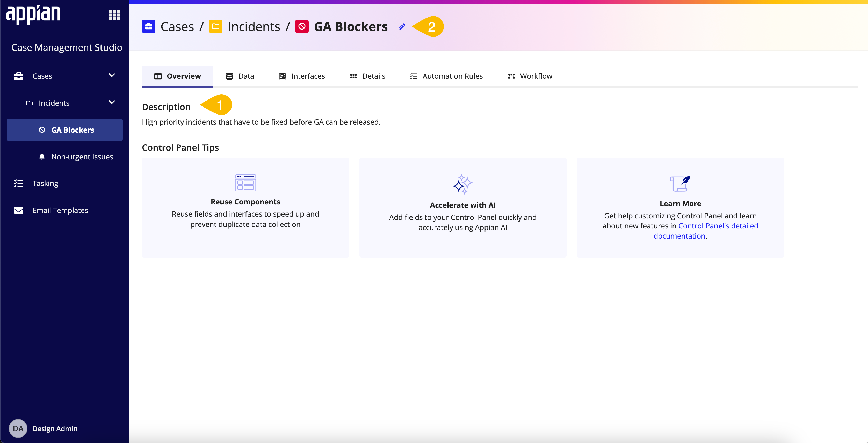The image size is (868, 443).
Task: Click the Accelerate with AI sparkle icon
Action: (463, 184)
